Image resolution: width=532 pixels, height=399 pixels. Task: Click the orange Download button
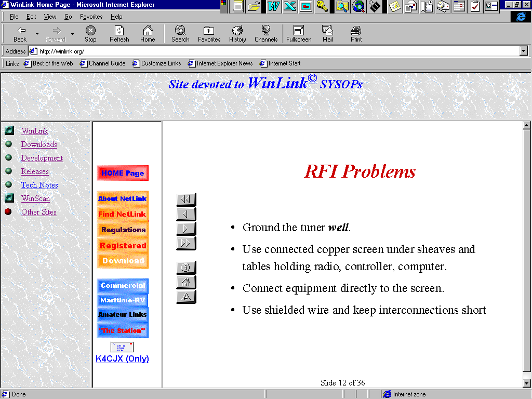pos(123,261)
